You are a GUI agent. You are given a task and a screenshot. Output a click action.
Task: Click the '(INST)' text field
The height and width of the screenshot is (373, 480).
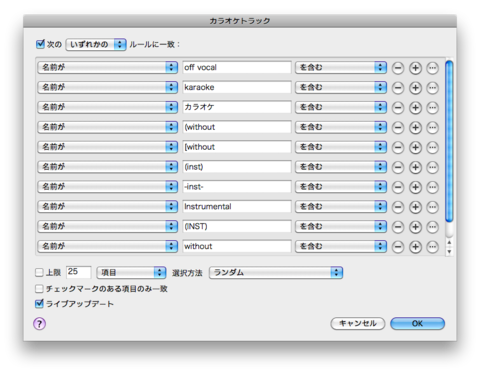coord(237,226)
